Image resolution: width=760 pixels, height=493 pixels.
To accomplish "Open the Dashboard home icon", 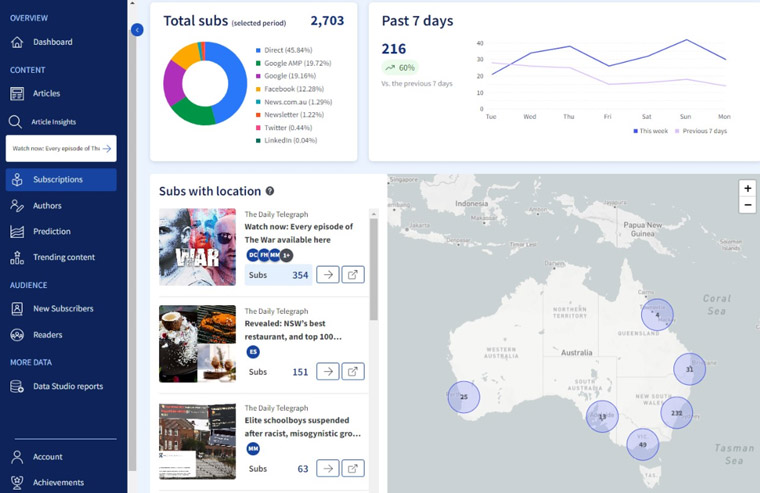I will click(17, 42).
